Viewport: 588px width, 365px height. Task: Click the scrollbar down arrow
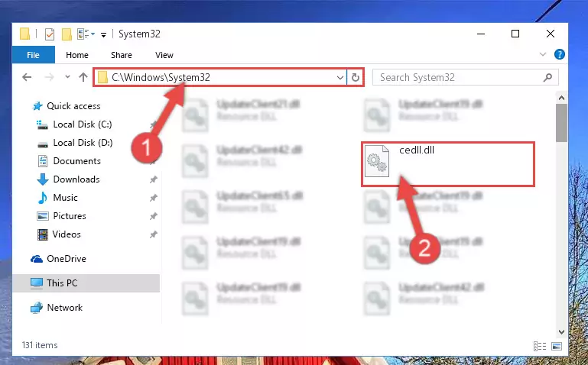561,331
